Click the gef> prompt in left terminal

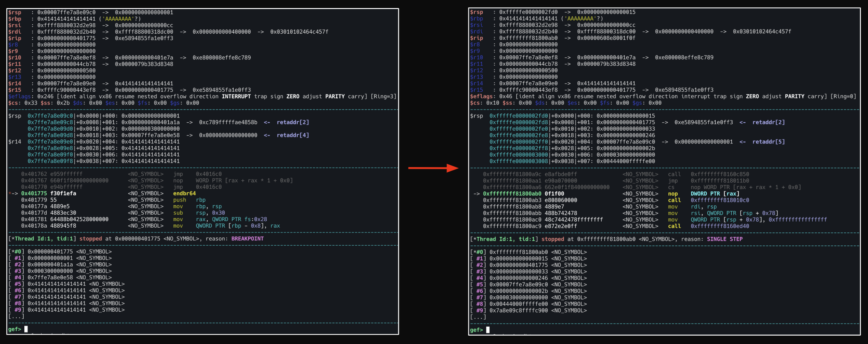click(x=15, y=329)
